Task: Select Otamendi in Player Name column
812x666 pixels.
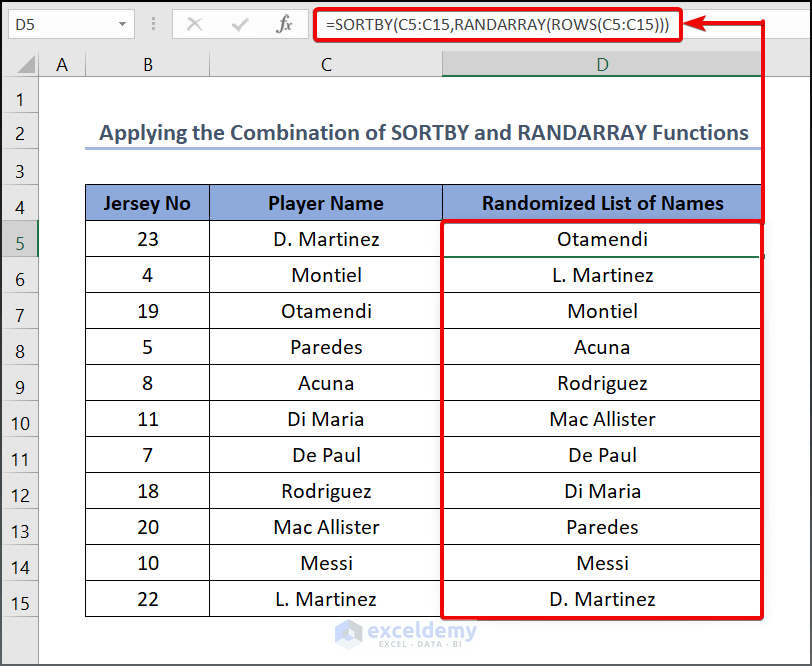Action: click(x=326, y=311)
